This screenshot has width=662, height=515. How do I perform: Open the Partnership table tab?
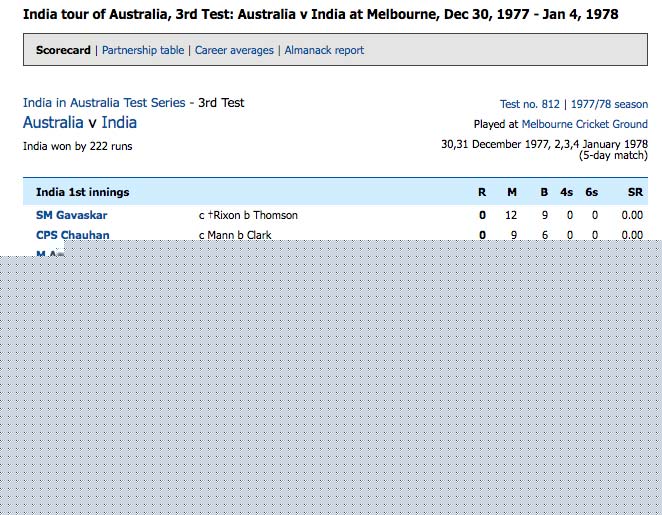tap(143, 50)
